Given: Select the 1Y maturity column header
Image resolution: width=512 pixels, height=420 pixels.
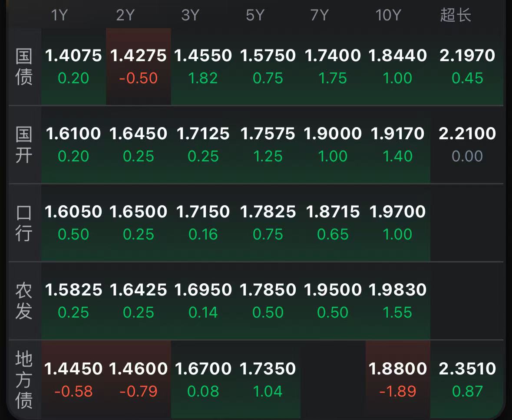Looking at the screenshot, I should click(x=59, y=16).
